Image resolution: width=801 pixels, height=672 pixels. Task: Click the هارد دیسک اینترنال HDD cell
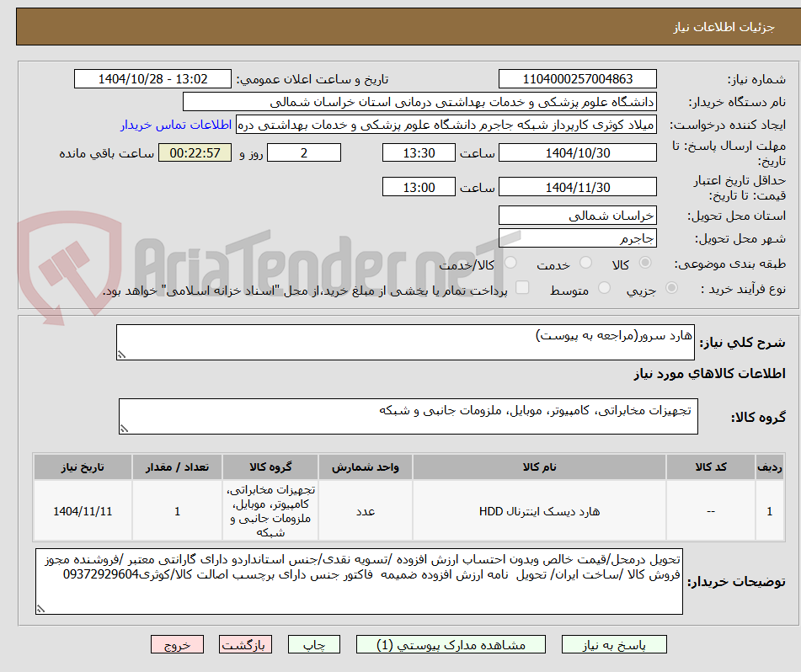(539, 511)
